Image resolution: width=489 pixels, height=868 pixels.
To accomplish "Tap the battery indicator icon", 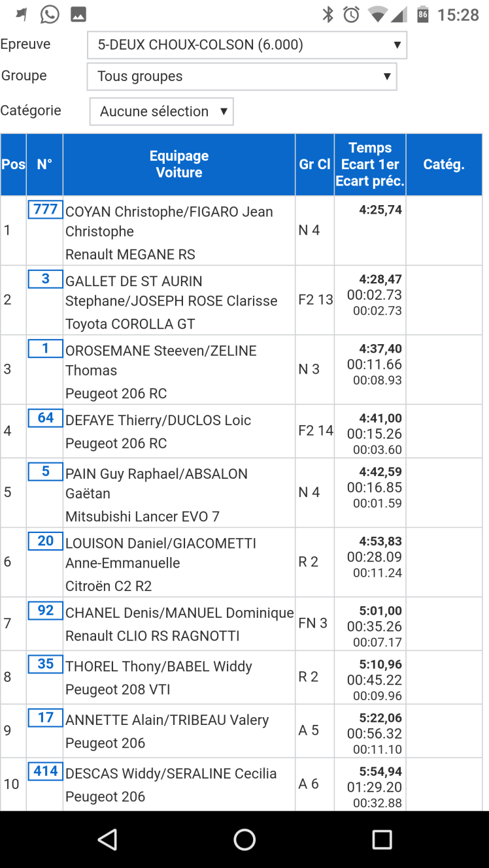I will (423, 14).
